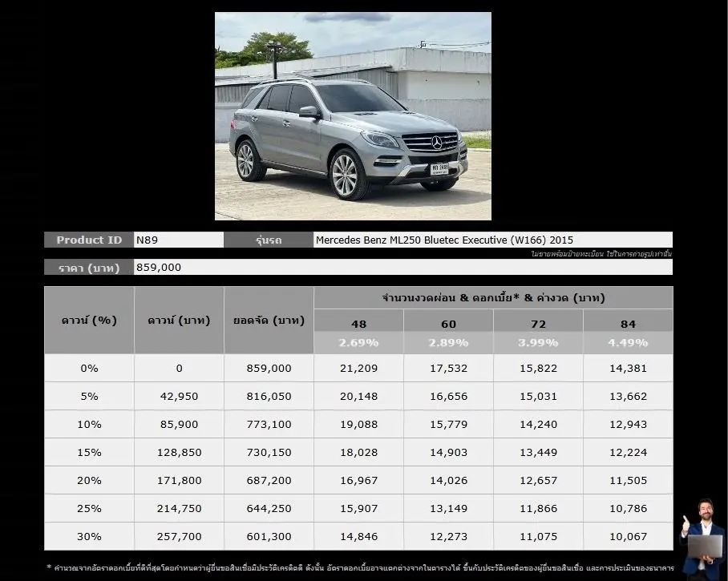Click the 12,224 monthly payment cell
Image resolution: width=728 pixels, height=581 pixels.
pos(628,453)
